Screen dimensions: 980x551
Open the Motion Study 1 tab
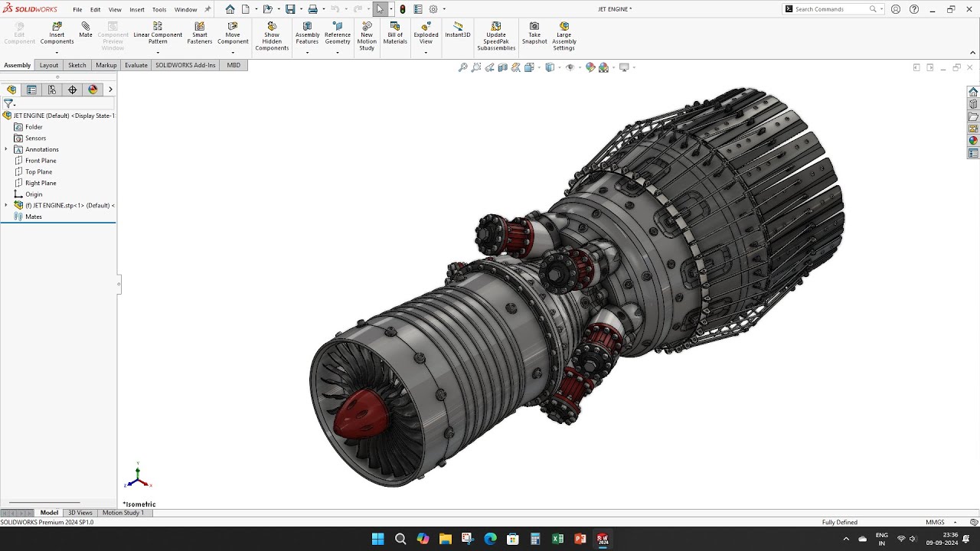coord(122,513)
